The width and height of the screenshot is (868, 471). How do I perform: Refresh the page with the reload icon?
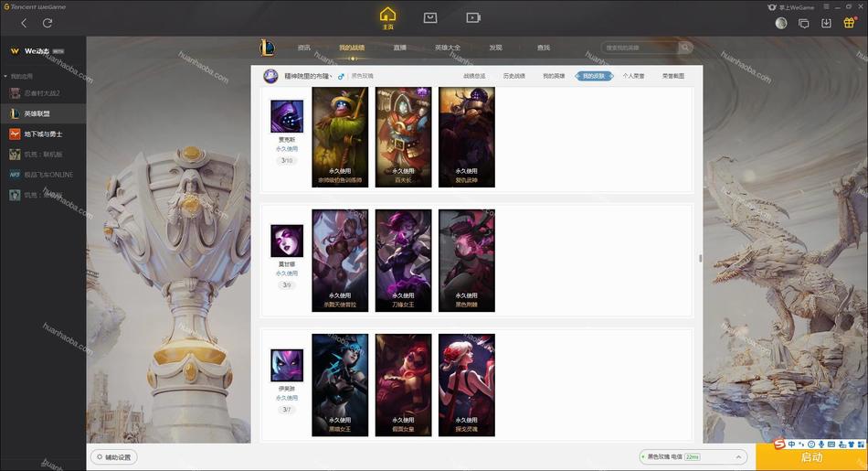[x=48, y=23]
